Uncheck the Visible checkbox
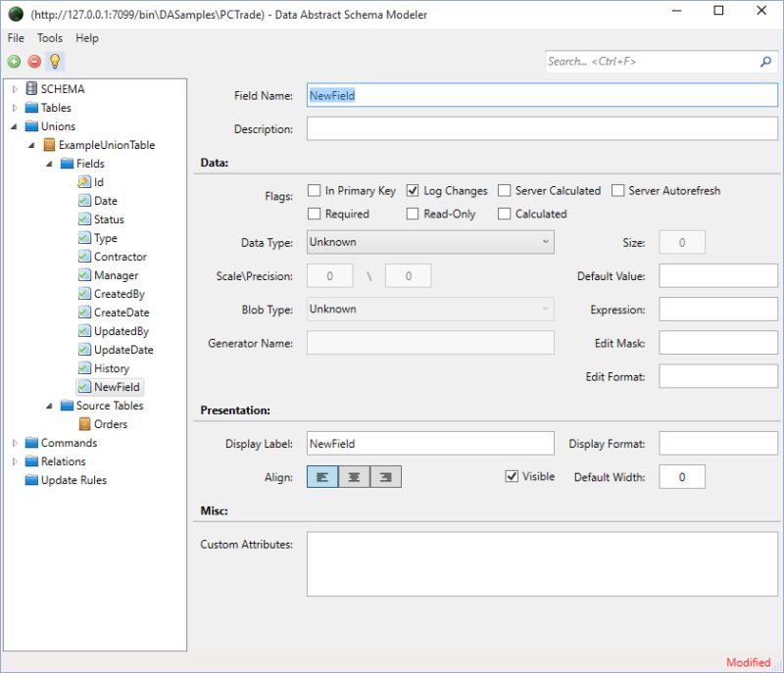 click(512, 476)
